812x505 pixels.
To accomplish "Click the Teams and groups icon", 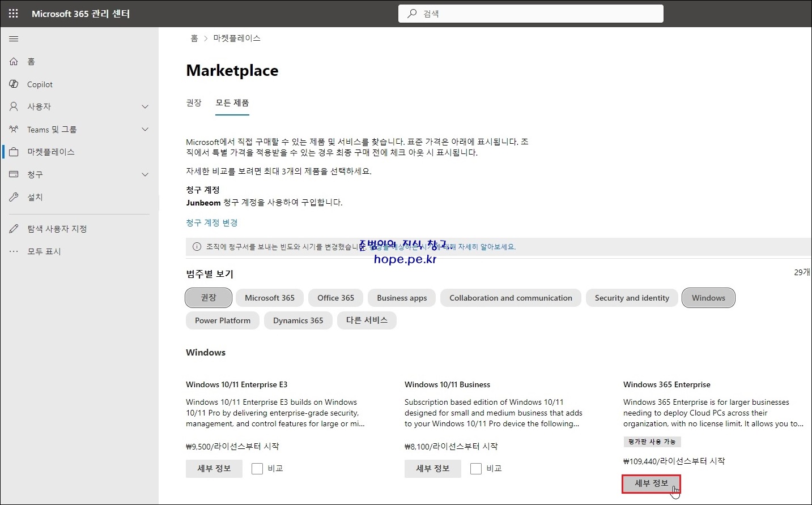I will (x=14, y=129).
